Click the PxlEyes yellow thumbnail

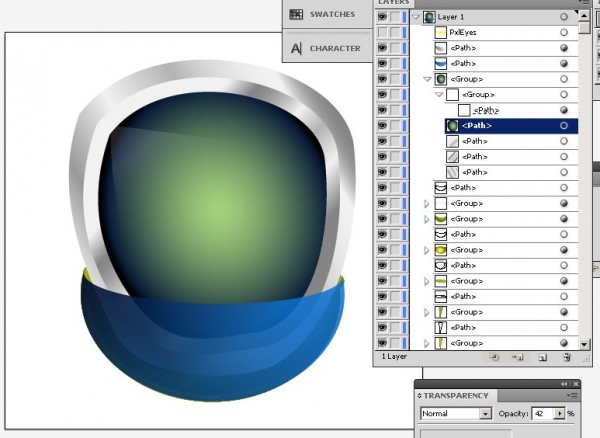(441, 33)
